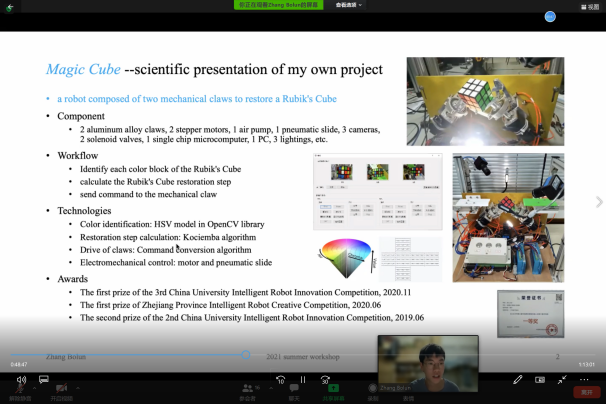Screen dimensions: 606x404
Task: Open the participants panel icon
Action: pyautogui.click(x=247, y=387)
